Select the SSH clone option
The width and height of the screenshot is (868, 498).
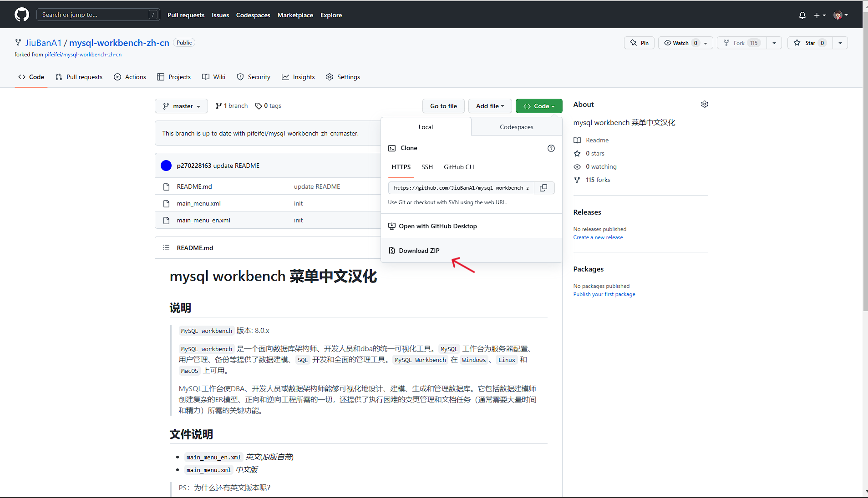click(x=427, y=167)
